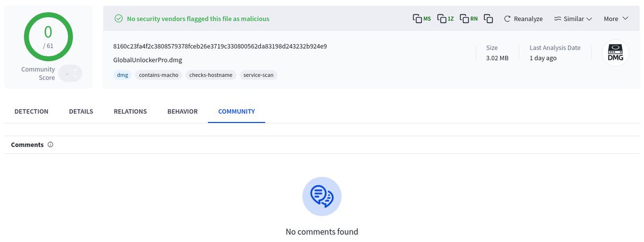Screen dimensions: 644x242
Task: Click the plain copy icon beside RN
Action: pyautogui.click(x=488, y=19)
